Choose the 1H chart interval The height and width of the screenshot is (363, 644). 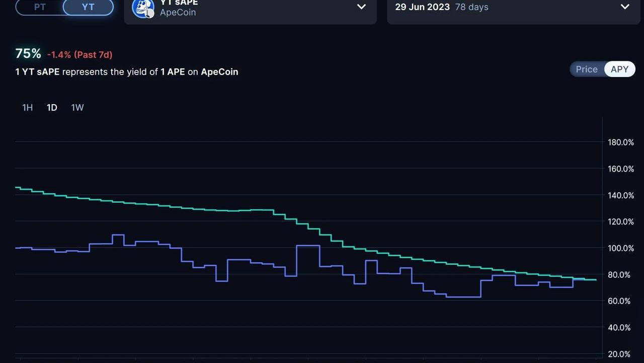pyautogui.click(x=28, y=107)
